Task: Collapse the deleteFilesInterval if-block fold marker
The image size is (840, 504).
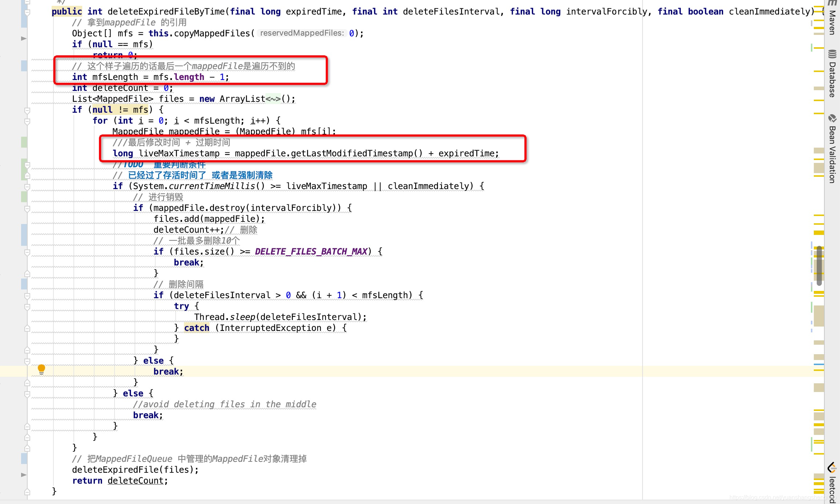Action: click(x=27, y=296)
